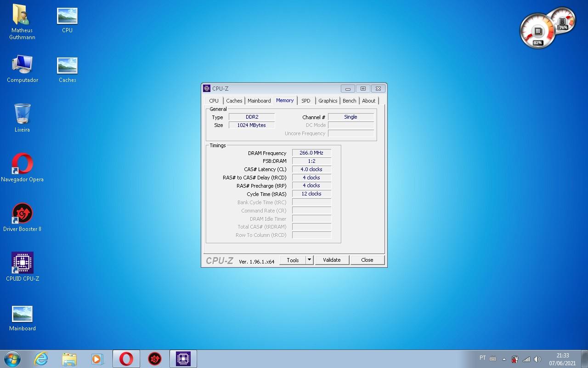Open the Caches image file on desktop
The width and height of the screenshot is (588, 368).
pos(67,70)
